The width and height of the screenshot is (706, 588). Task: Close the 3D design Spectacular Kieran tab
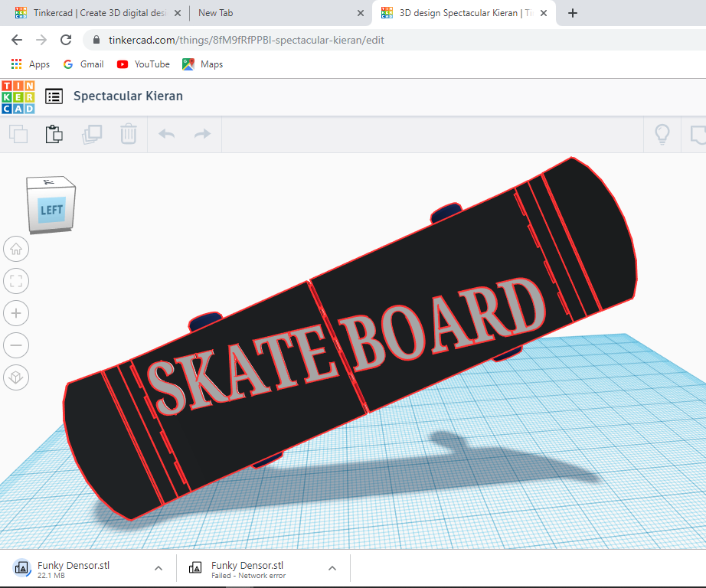pos(544,13)
